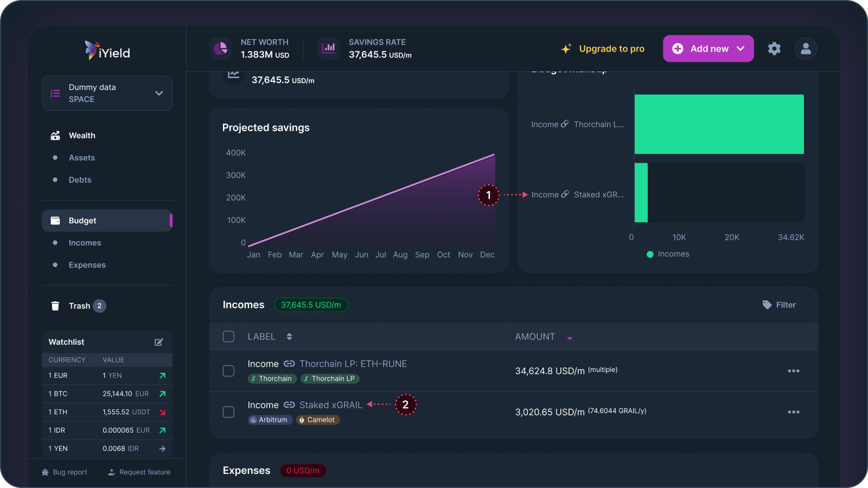Screen dimensions: 868x488
Task: Click the savings rate bar chart icon
Action: click(x=329, y=49)
